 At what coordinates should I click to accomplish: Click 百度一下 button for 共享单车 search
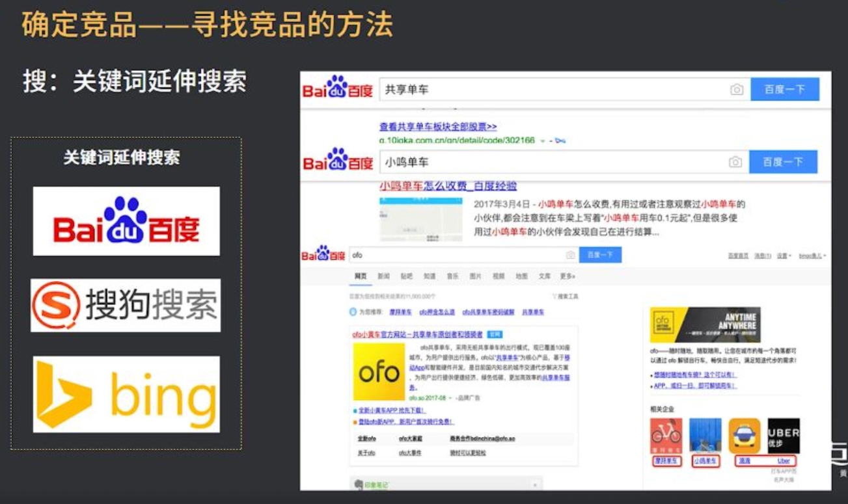(x=784, y=90)
